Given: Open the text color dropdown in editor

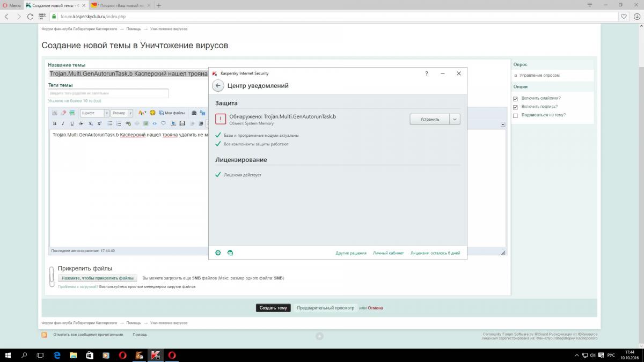Looking at the screenshot, I should coord(142,113).
